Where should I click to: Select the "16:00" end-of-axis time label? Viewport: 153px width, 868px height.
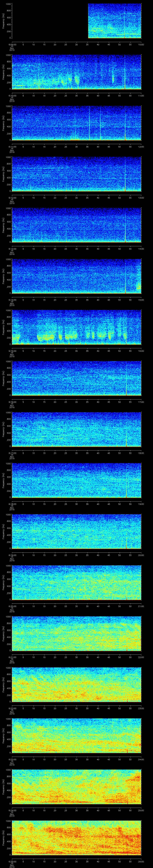[x=141, y=351]
